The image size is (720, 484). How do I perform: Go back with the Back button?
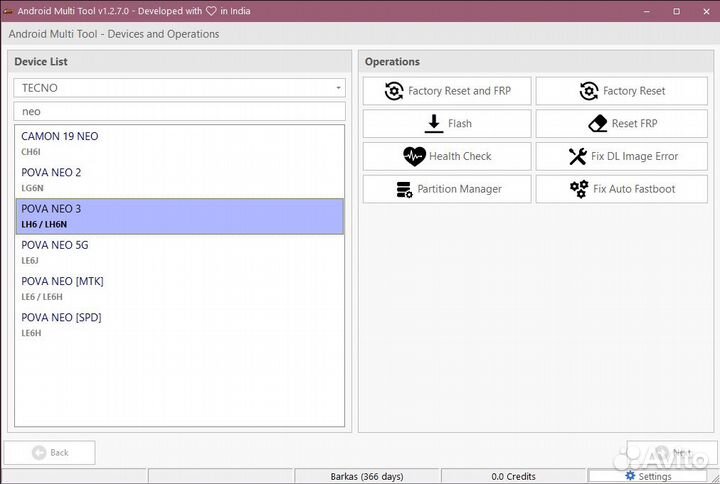(x=50, y=453)
